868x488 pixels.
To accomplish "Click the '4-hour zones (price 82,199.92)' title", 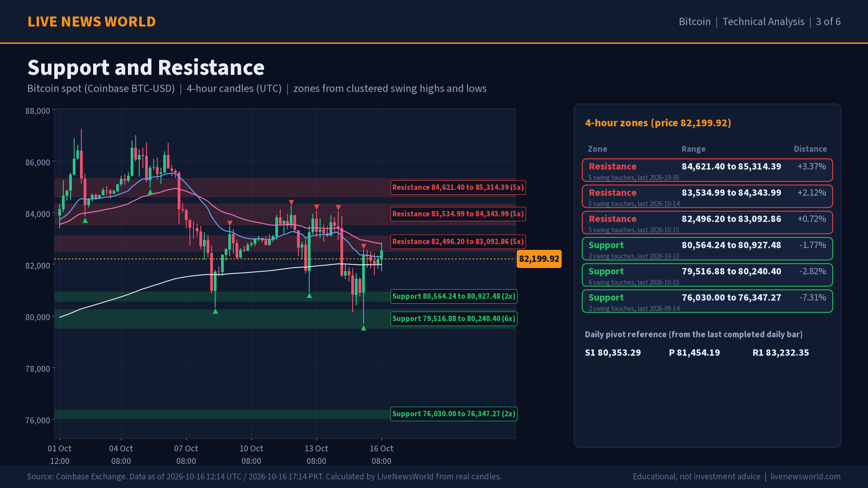I will [x=658, y=123].
